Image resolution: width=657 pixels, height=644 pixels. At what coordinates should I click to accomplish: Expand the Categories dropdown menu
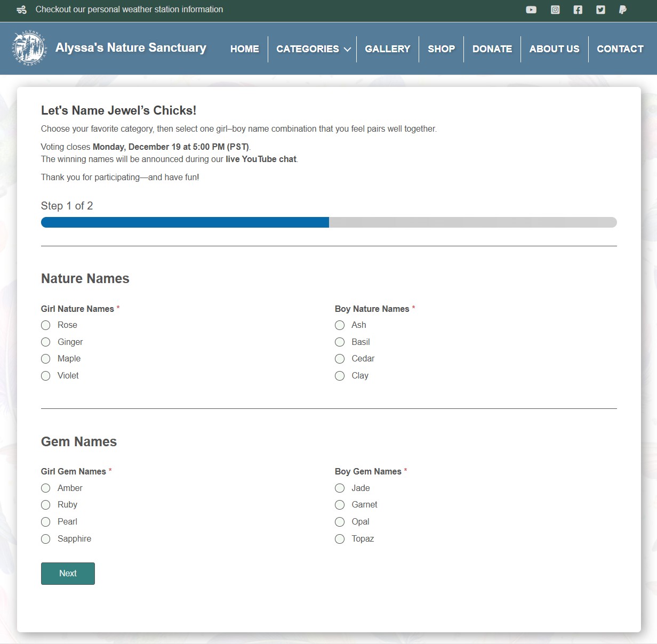(x=313, y=49)
